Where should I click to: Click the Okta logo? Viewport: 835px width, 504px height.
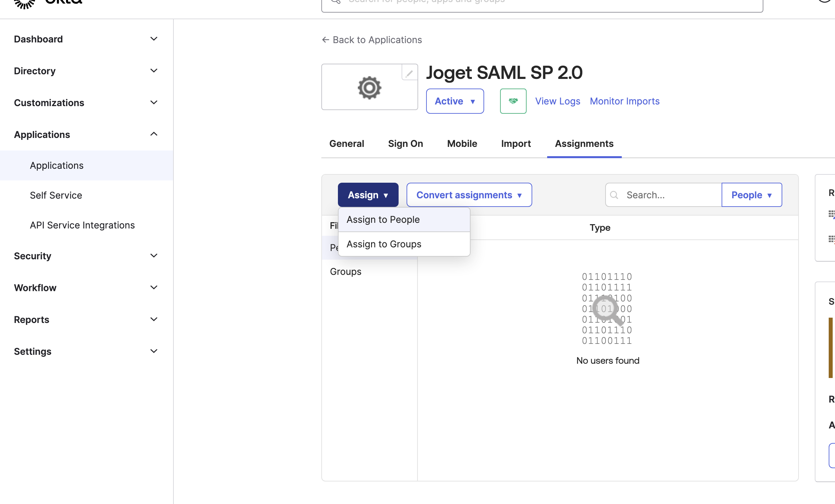click(x=47, y=3)
